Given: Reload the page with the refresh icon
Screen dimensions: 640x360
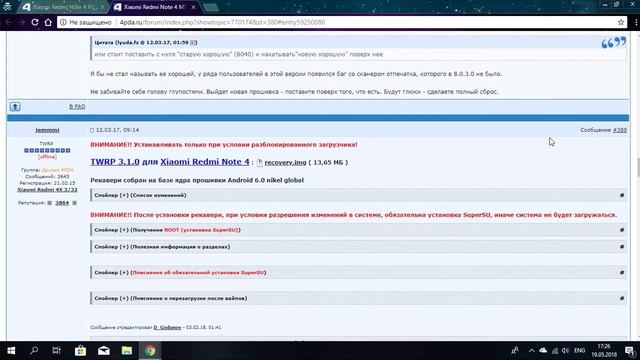Looking at the screenshot, I should pyautogui.click(x=35, y=22).
